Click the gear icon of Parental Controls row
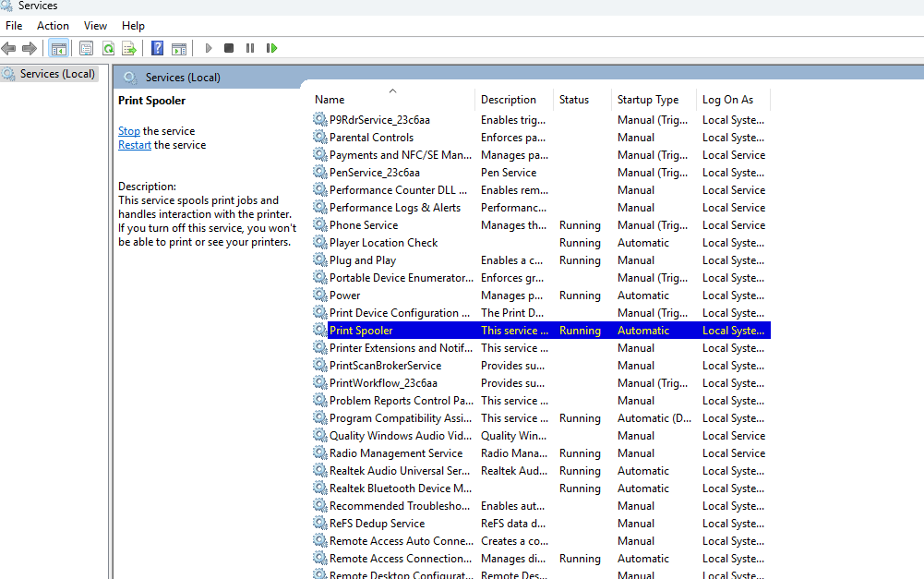 pos(319,138)
